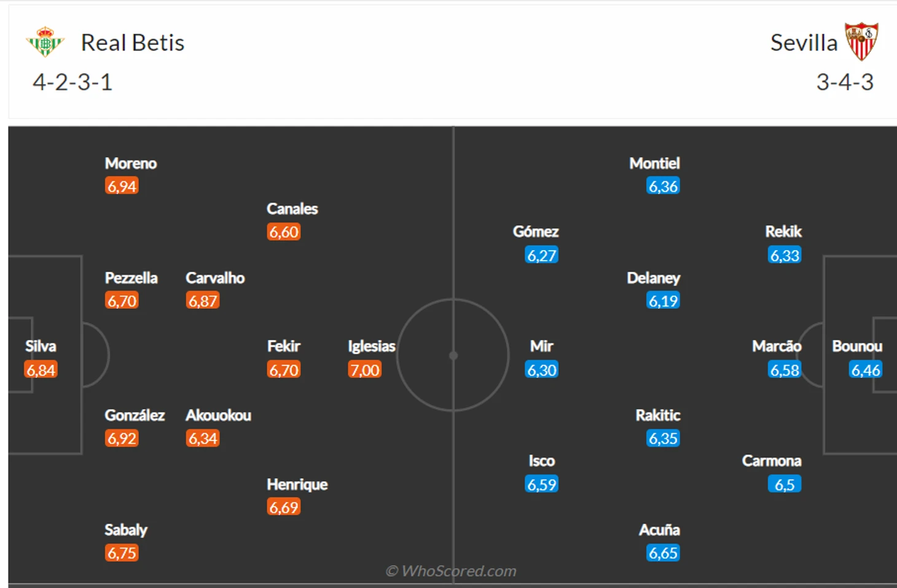Select Akouokou's 6,34 rating badge
Image resolution: width=897 pixels, height=588 pixels.
pos(203,438)
